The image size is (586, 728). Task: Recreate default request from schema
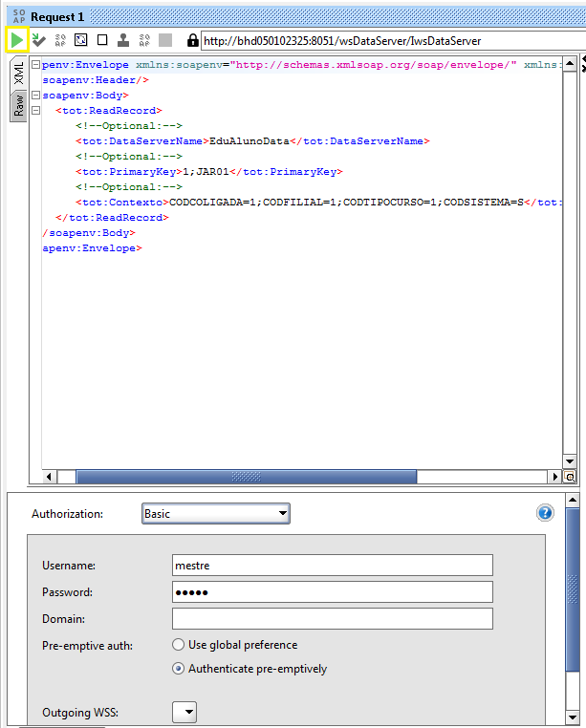click(x=81, y=40)
